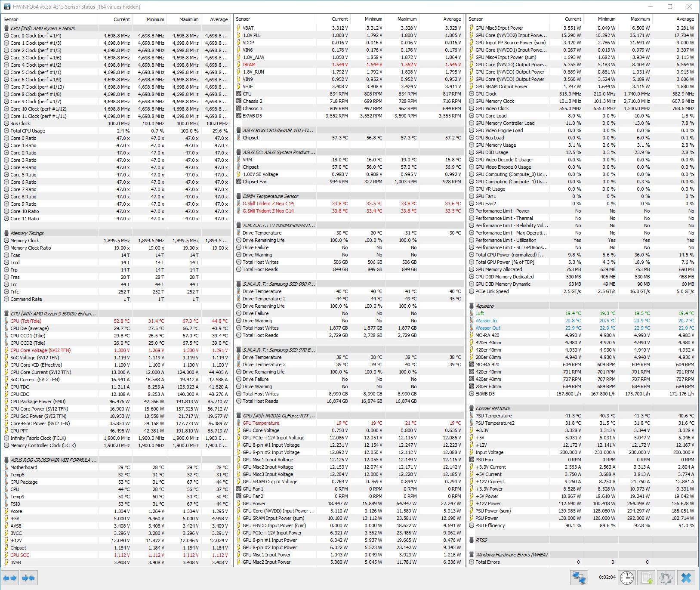
Task: Select the DIMM Temperature Sensor group header
Action: tap(349, 196)
